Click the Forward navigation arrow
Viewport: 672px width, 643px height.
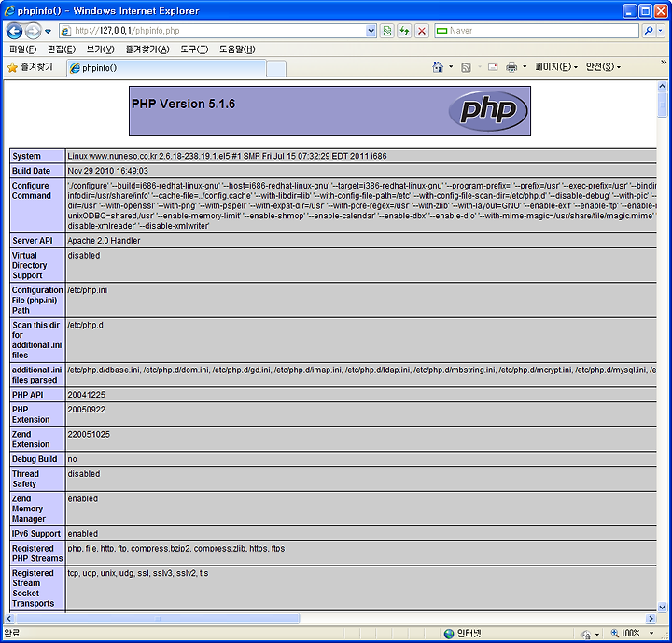[x=33, y=31]
